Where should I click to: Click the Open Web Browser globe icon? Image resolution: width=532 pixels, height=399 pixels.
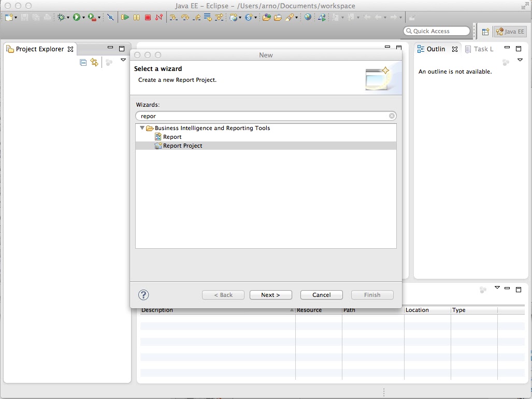[308, 17]
